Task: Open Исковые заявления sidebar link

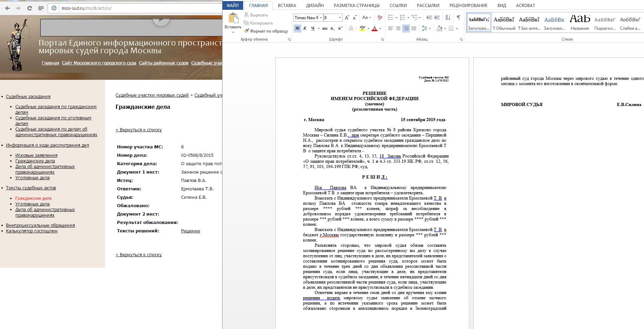Action: coord(36,155)
